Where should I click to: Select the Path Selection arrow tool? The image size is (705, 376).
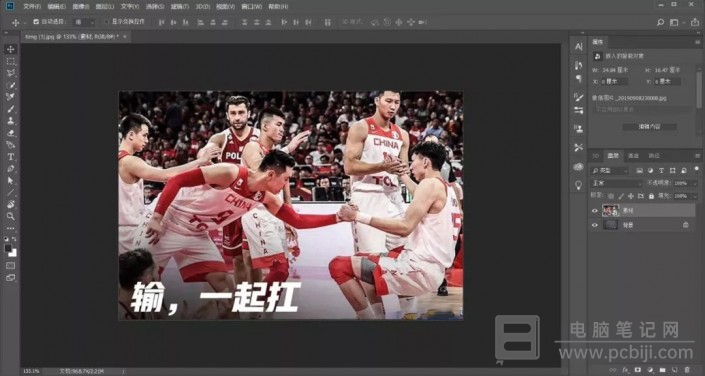(x=11, y=180)
